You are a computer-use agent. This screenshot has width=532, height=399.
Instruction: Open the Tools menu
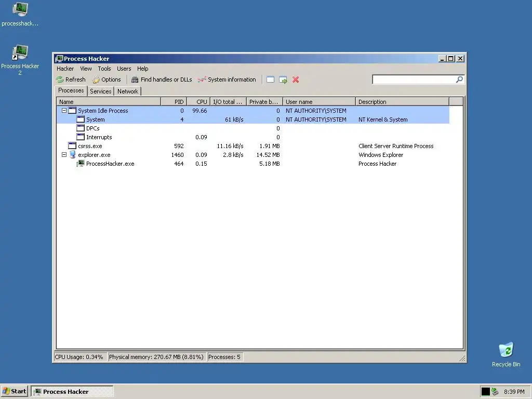click(x=104, y=69)
